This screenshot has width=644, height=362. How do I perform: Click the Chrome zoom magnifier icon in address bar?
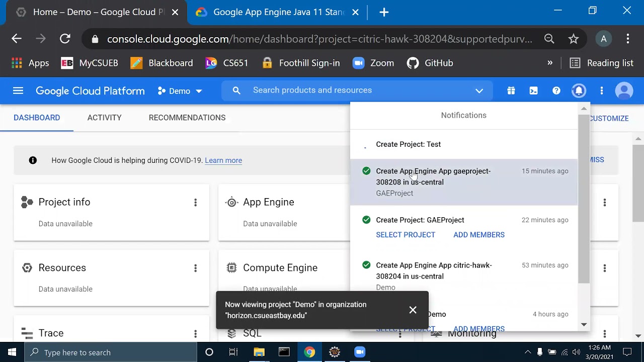pos(549,39)
